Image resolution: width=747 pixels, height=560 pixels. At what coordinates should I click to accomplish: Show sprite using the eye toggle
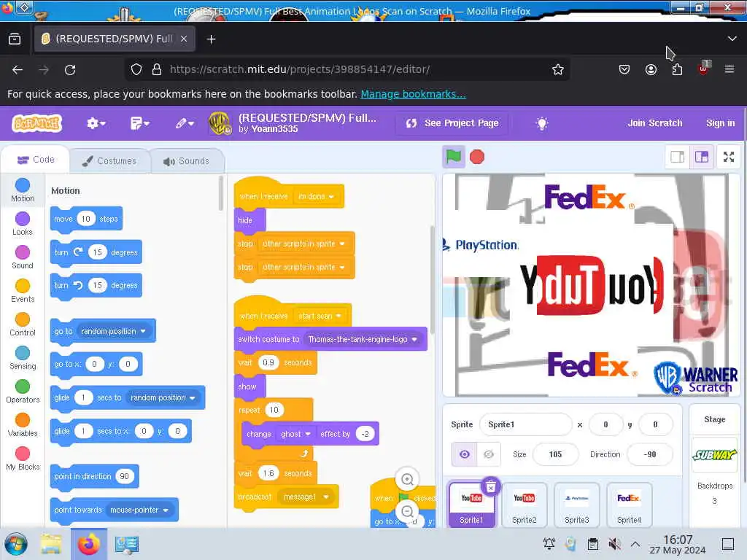[464, 454]
